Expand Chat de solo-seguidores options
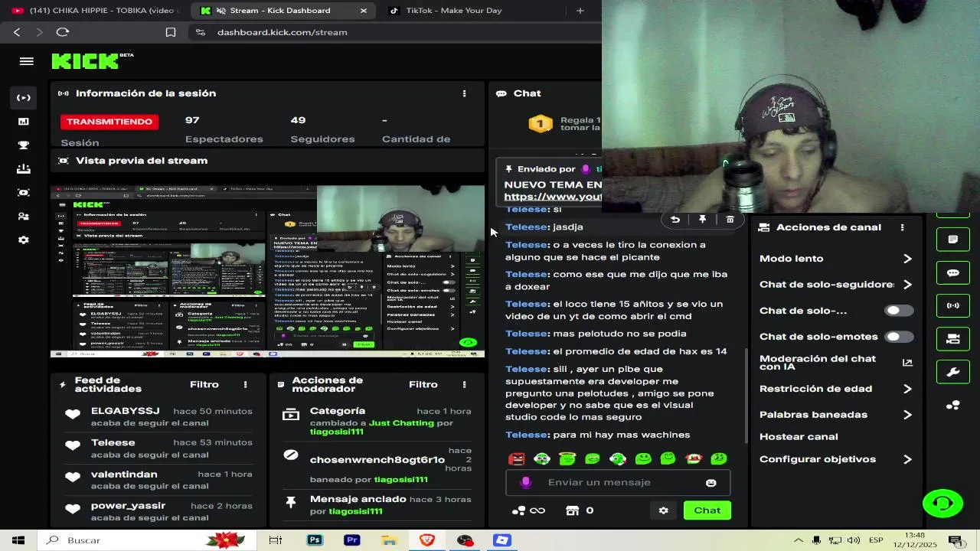This screenshot has width=980, height=551. 907,285
